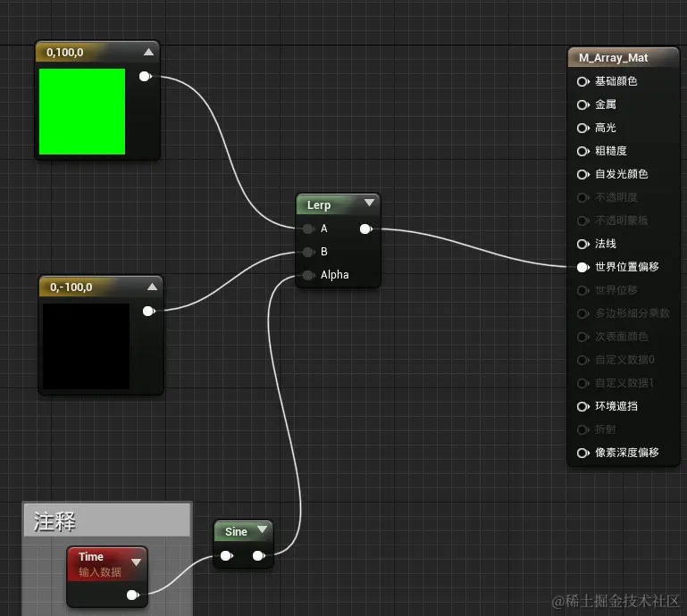Click the Sine node input pin
This screenshot has width=687, height=616.
point(227,556)
